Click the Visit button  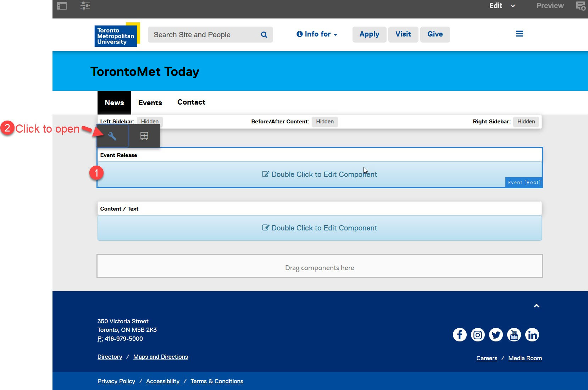403,34
